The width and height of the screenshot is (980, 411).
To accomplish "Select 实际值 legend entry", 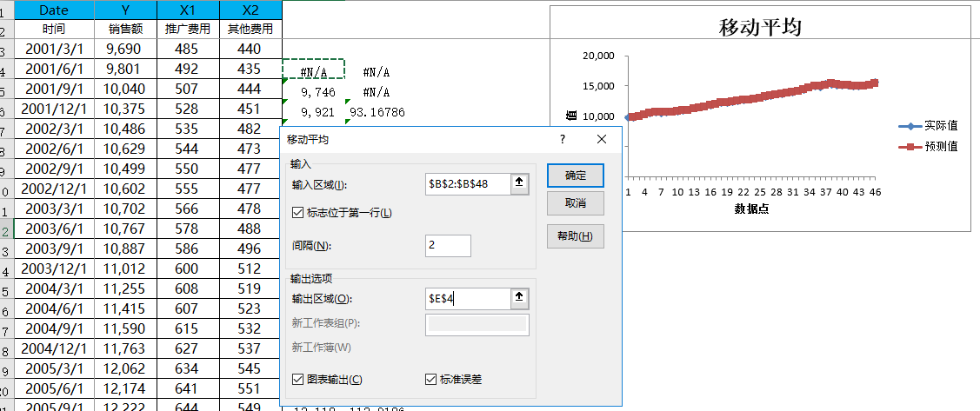I will click(928, 125).
